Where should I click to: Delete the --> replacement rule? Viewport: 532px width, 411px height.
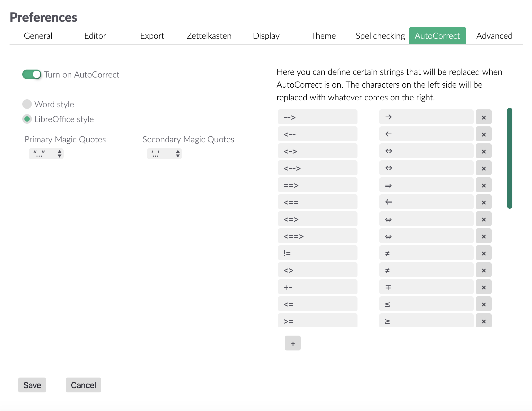point(483,117)
